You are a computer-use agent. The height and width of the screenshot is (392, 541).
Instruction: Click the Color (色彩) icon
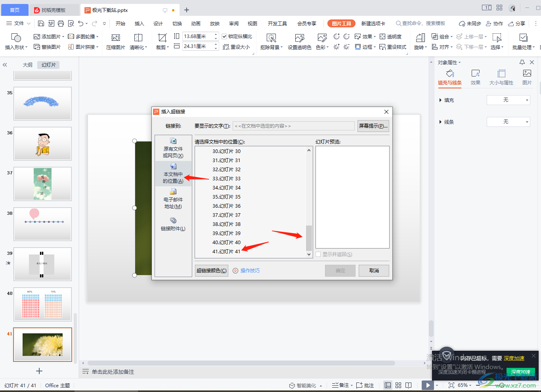click(322, 38)
